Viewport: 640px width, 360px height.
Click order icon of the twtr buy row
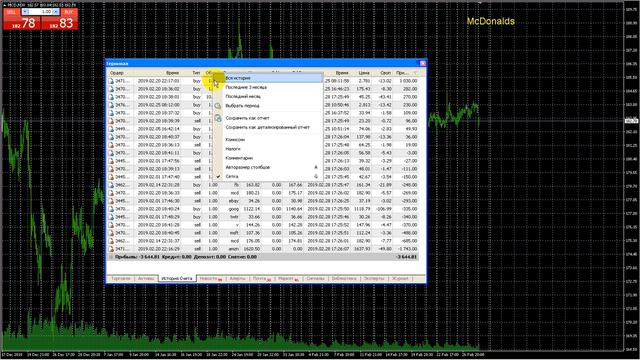(x=111, y=217)
